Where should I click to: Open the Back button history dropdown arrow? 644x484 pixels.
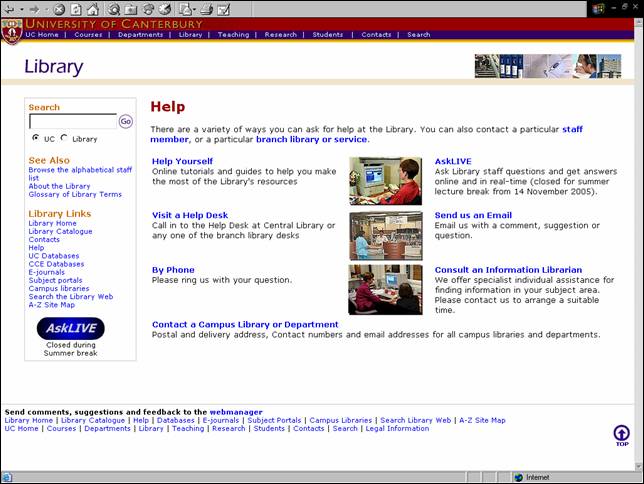(21, 9)
